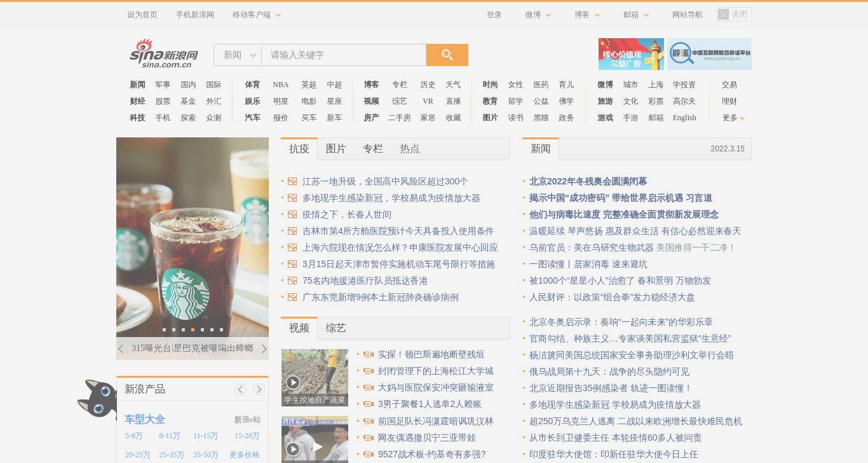The width and height of the screenshot is (868, 463).
Task: Play the second video thumbnail below 学生挖地
Action: 315,439
